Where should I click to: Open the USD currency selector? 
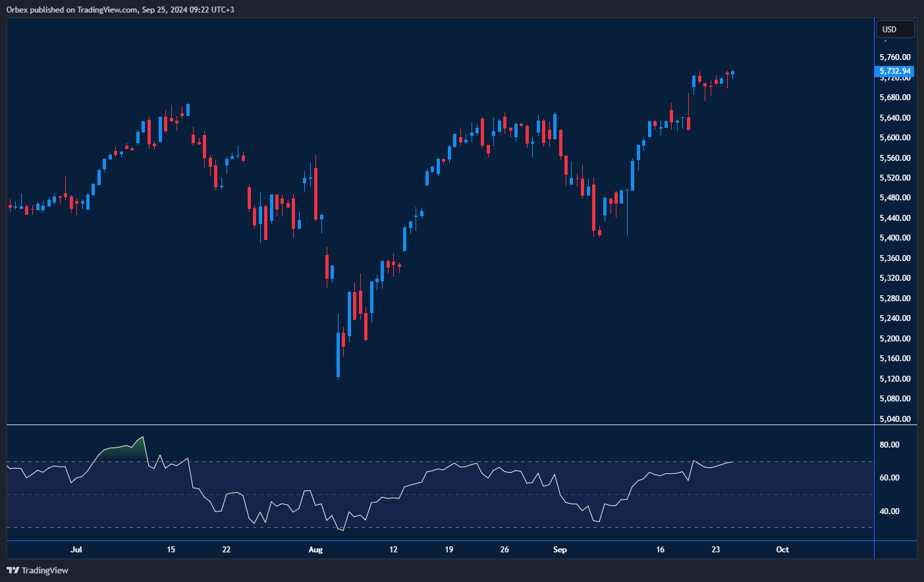tap(894, 30)
